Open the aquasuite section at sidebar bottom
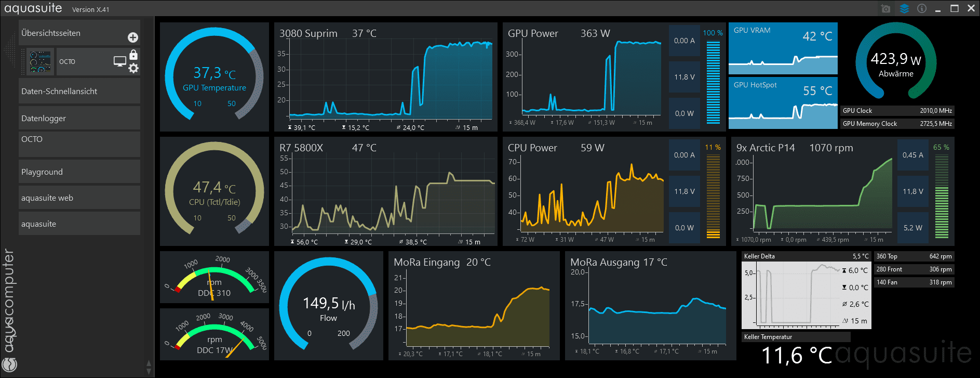 click(x=79, y=224)
